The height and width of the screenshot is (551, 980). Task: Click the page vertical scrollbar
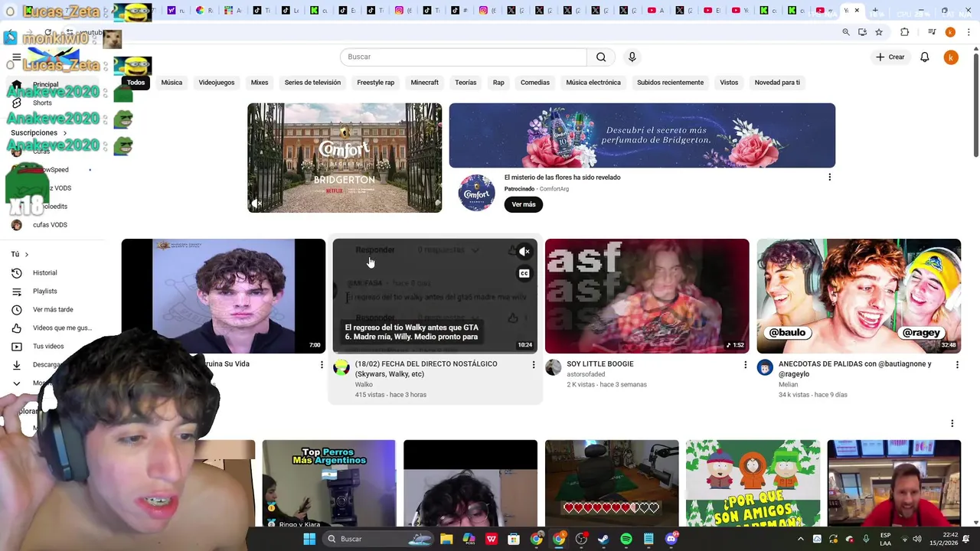click(975, 106)
